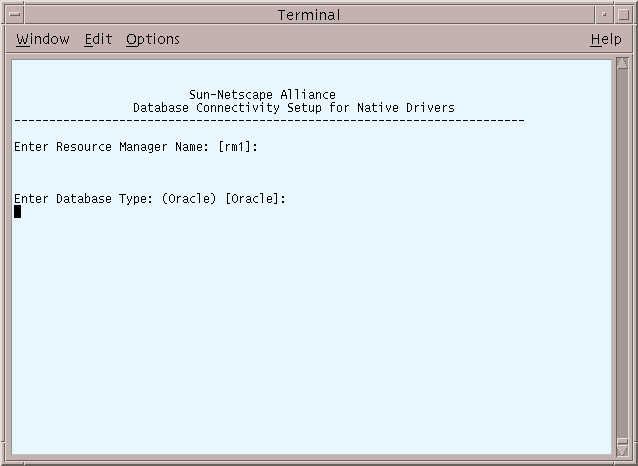Image resolution: width=638 pixels, height=466 pixels.
Task: Click the minimize button in the title bar
Action: pyautogui.click(x=604, y=15)
